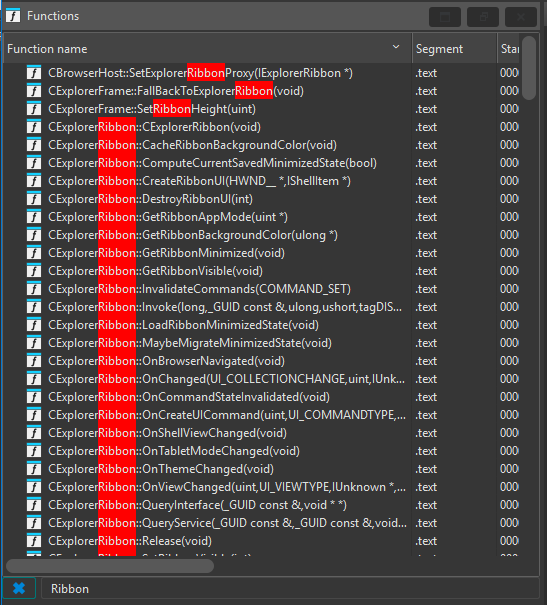Viewport: 547px width, 605px height.
Task: Click function icon beside CBrowserHost::SetExplorerRibbonProxy
Action: (34, 73)
